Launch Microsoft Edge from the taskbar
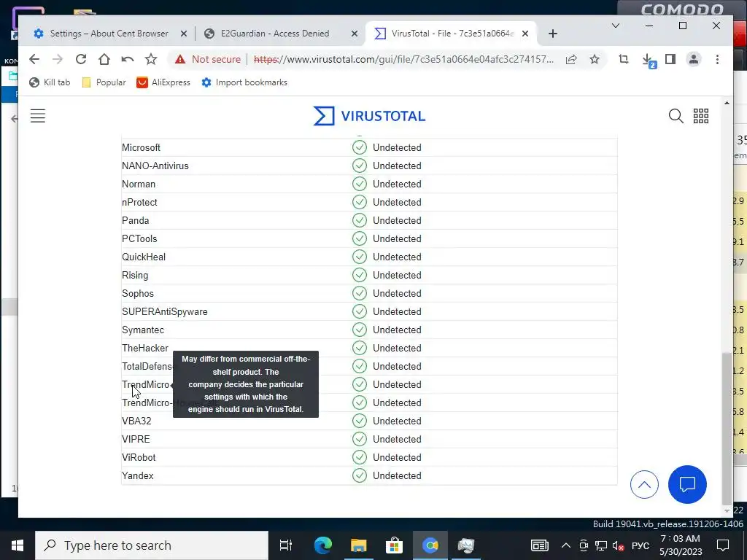The height and width of the screenshot is (560, 747). pos(323,545)
